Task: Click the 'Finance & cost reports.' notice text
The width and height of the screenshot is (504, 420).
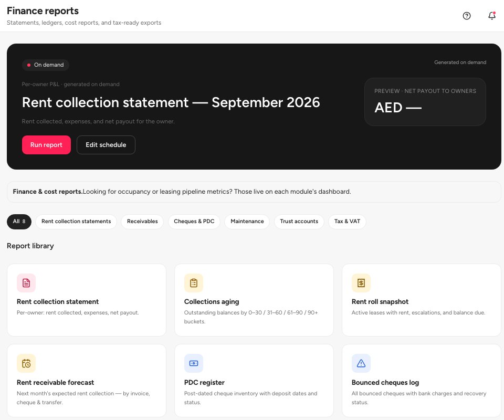Action: point(48,192)
